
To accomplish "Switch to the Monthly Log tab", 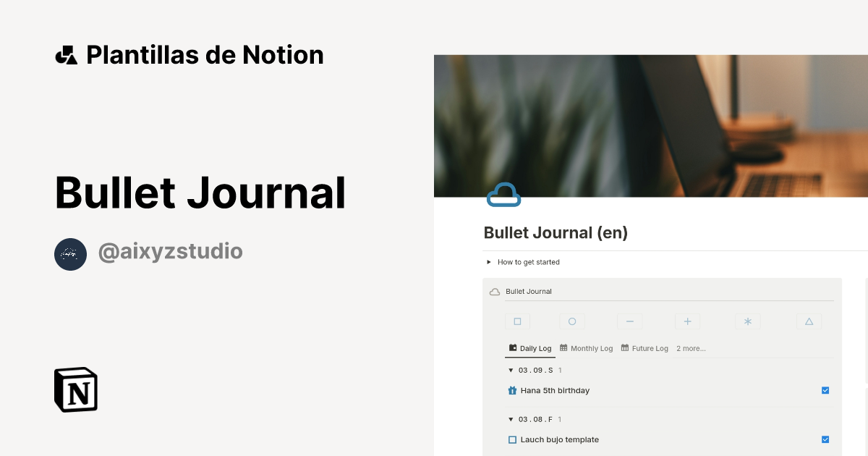I will click(x=586, y=348).
